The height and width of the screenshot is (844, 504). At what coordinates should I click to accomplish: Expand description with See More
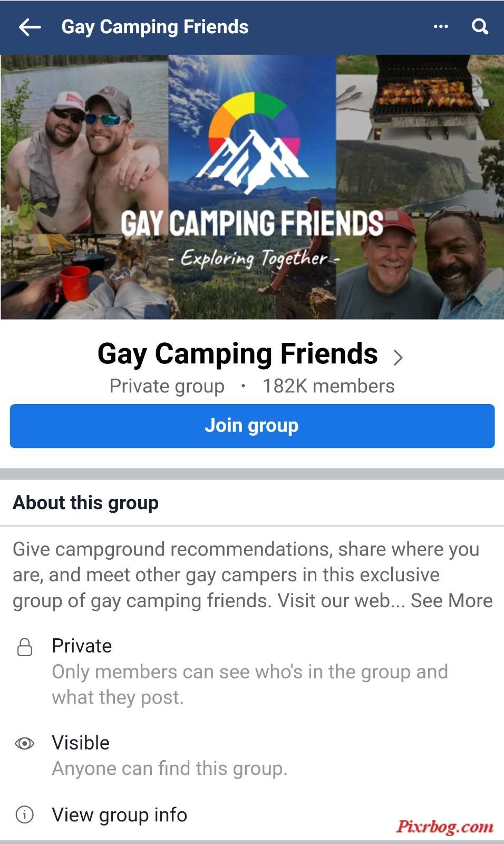(x=451, y=600)
